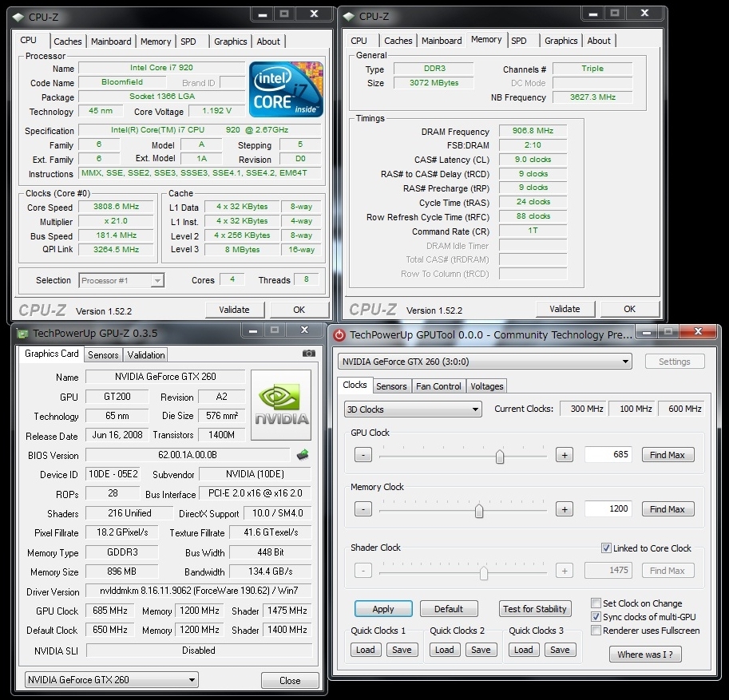The image size is (729, 700).
Task: Switch to the Mainboard tab in left CPU-Z
Action: coord(111,42)
